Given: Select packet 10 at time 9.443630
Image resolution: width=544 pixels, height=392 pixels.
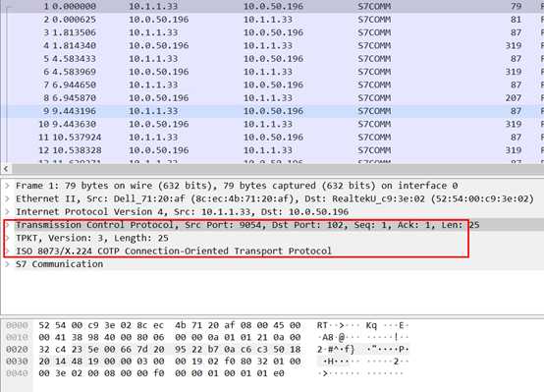Looking at the screenshot, I should coord(272,124).
